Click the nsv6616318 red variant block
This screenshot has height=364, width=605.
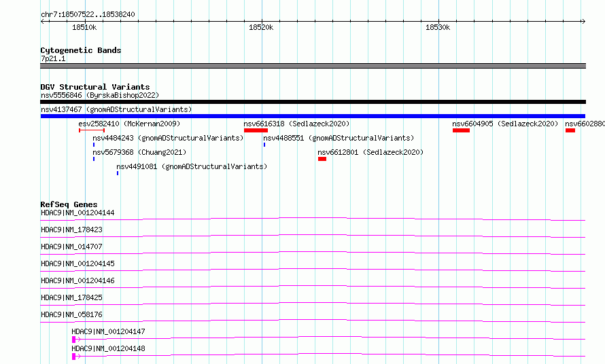[256, 130]
